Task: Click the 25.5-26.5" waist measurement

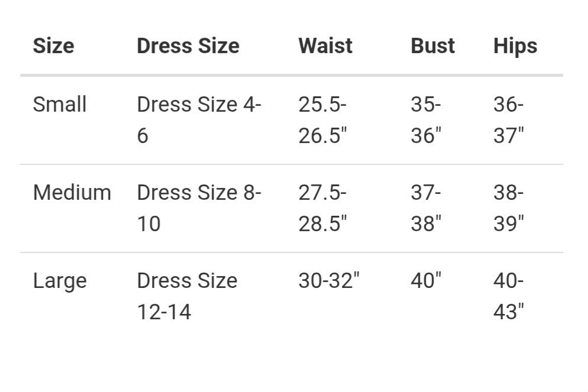Action: (x=322, y=120)
